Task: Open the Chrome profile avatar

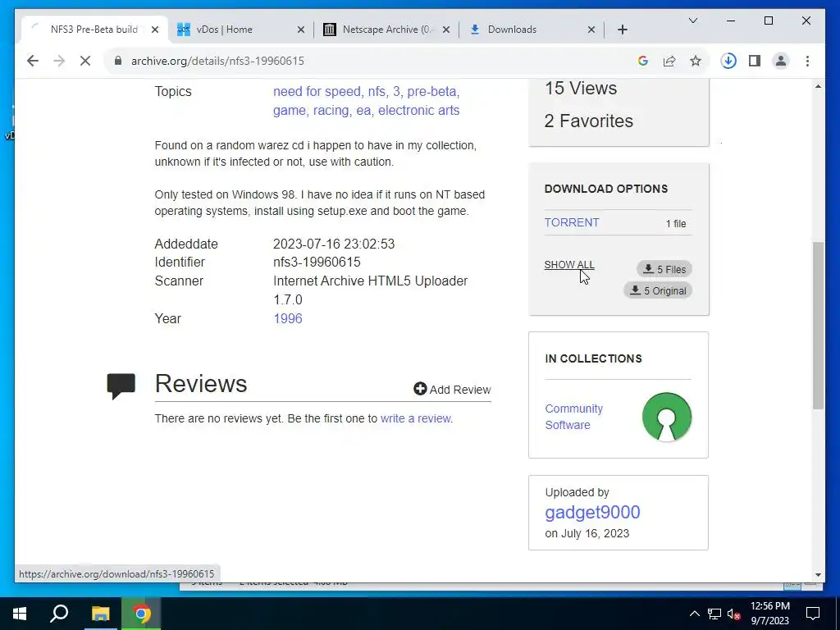Action: [781, 61]
